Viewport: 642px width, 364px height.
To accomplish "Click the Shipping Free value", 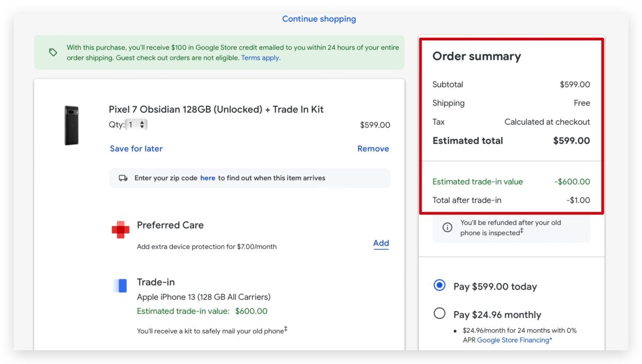I will [x=582, y=103].
